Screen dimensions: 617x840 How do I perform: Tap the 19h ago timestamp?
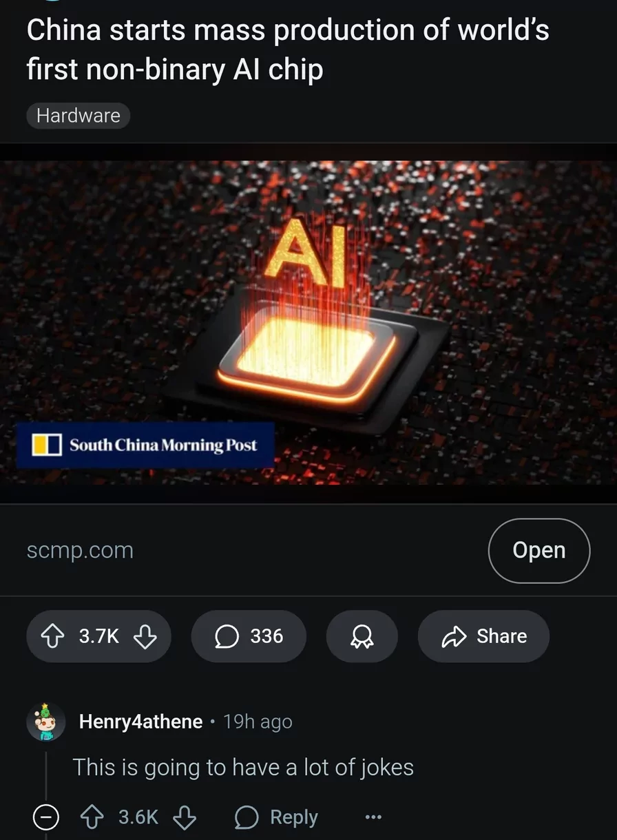point(258,722)
